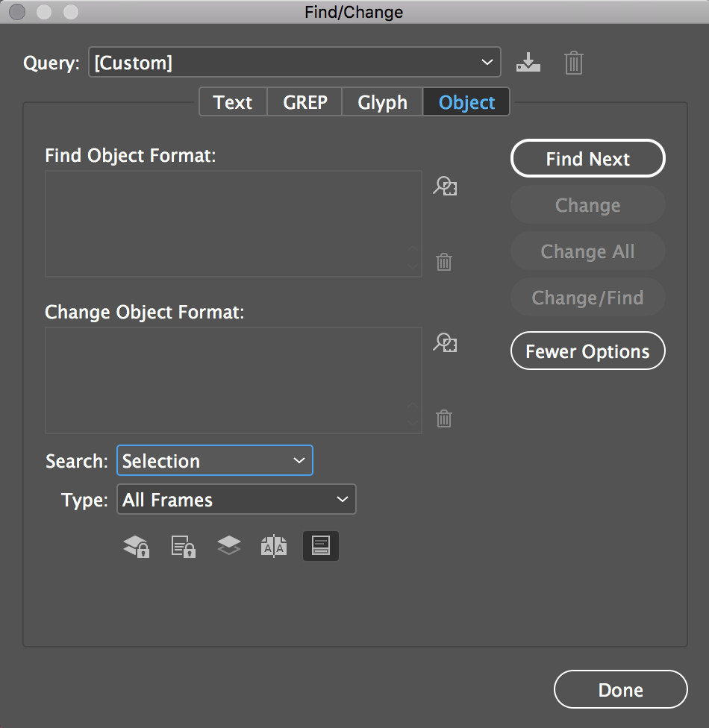Click the Save Query icon
Screen dimensions: 709x728
tap(528, 62)
